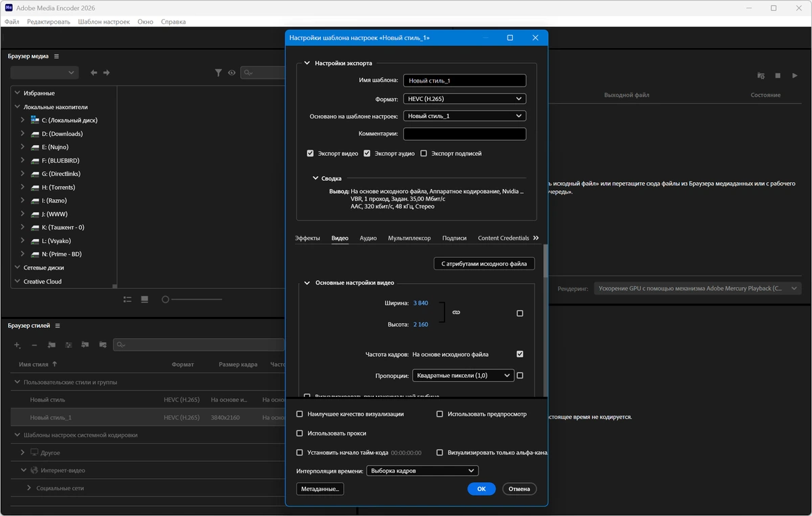The height and width of the screenshot is (516, 812).
Task: Click the plus icon to create new style
Action: tap(18, 345)
